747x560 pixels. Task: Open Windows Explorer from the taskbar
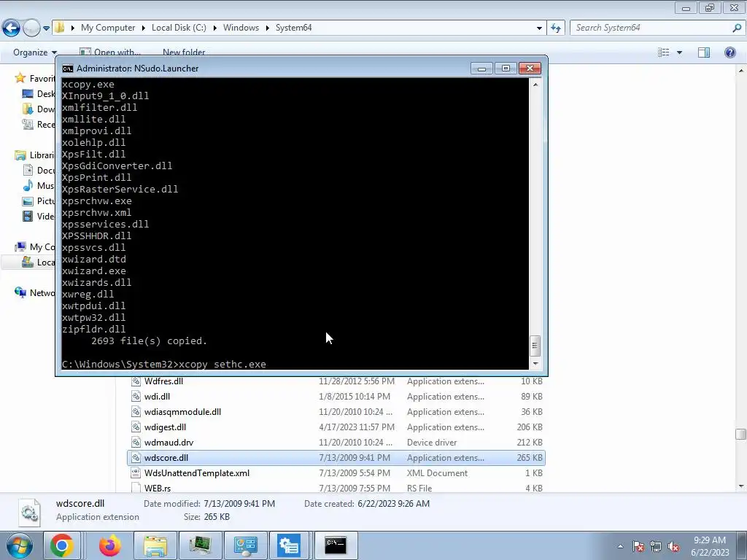[155, 545]
